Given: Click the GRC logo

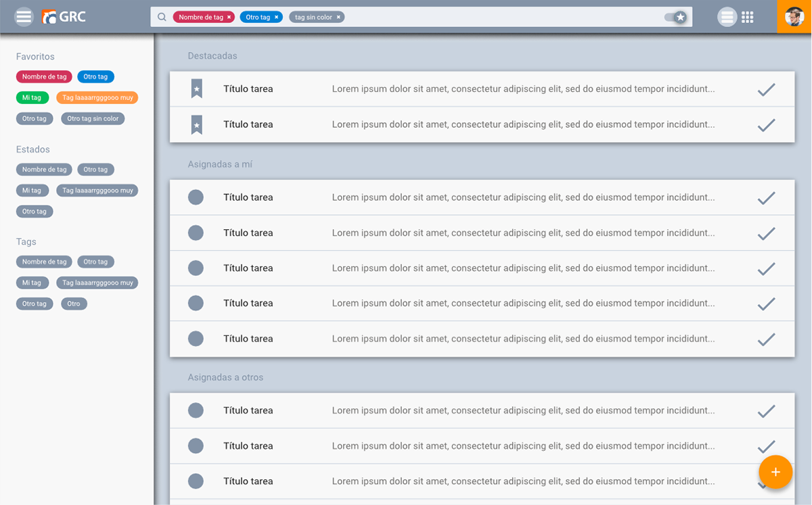Looking at the screenshot, I should point(64,17).
